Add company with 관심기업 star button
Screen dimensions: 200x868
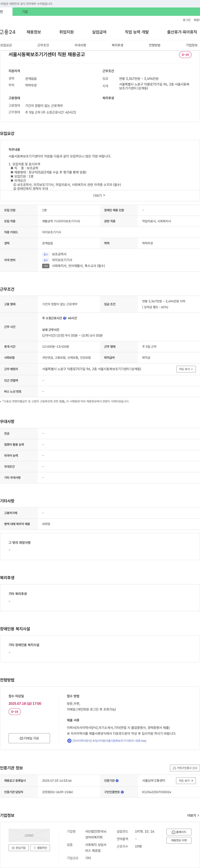coord(19,848)
